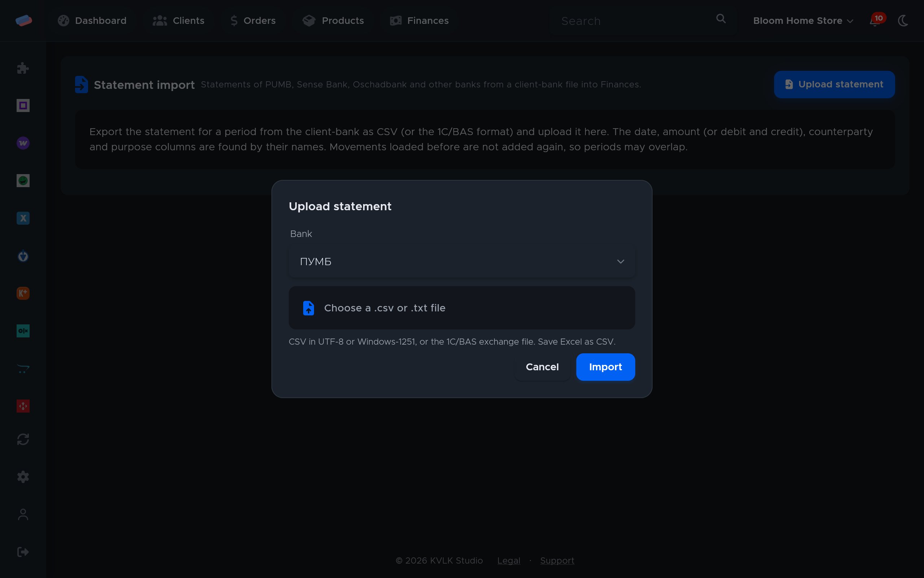The image size is (924, 578).
Task: Click the Statement import page icon
Action: [81, 85]
